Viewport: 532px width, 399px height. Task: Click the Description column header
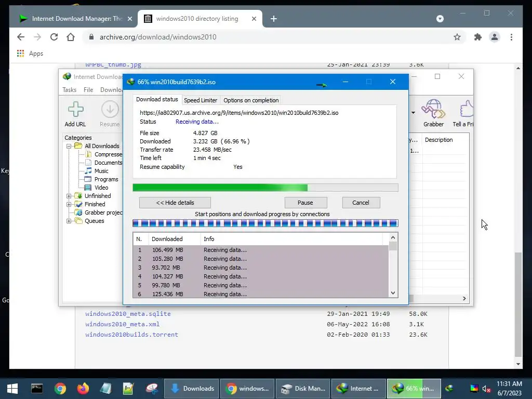pos(445,140)
